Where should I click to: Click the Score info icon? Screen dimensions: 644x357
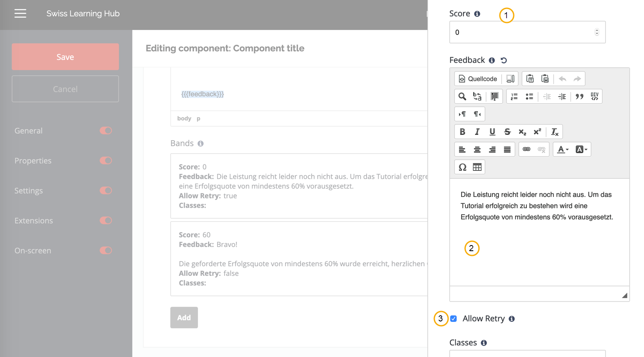point(477,14)
